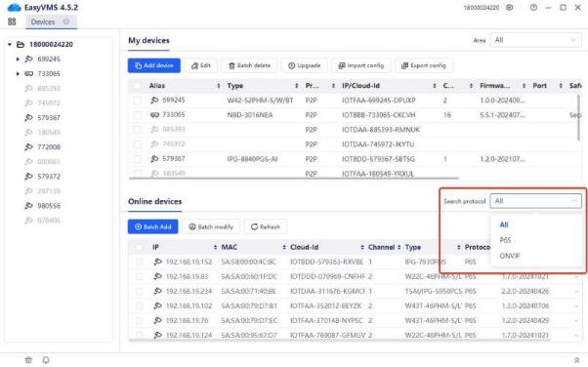Toggle select-all checkbox in Online devices header
Image resolution: width=588 pixels, height=367 pixels.
(x=139, y=247)
